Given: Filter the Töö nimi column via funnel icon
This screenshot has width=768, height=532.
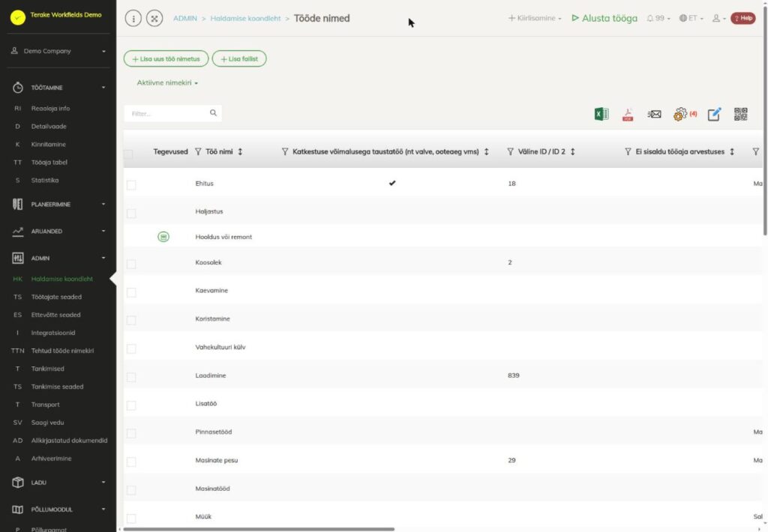Looking at the screenshot, I should pos(198,151).
